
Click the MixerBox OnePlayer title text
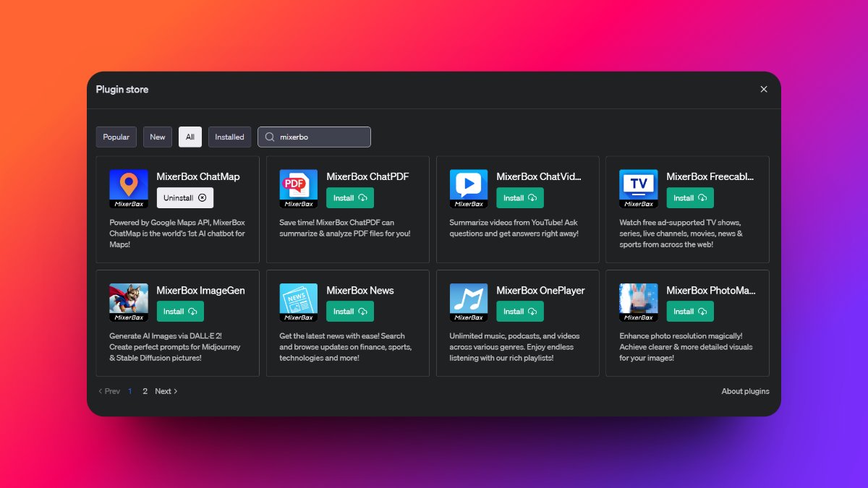540,291
